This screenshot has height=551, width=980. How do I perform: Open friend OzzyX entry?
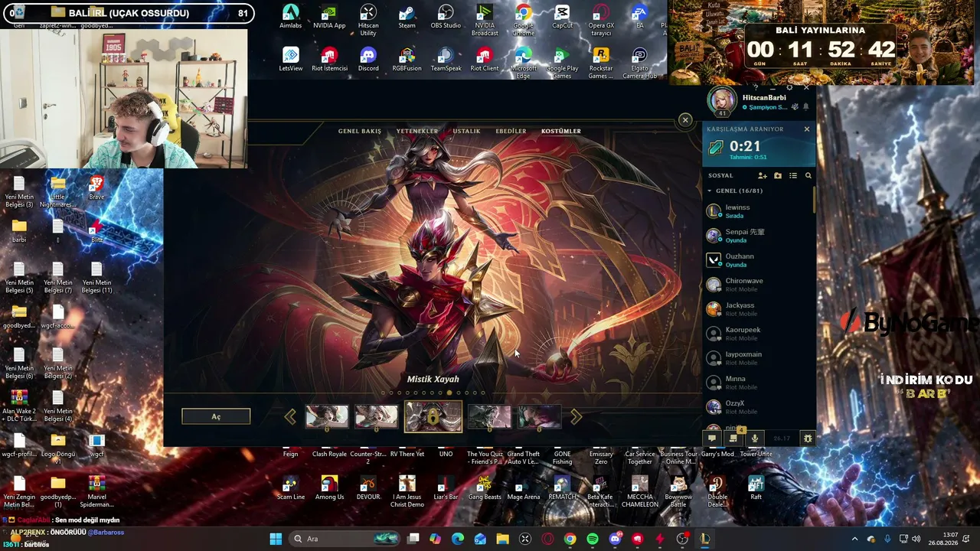(x=758, y=407)
